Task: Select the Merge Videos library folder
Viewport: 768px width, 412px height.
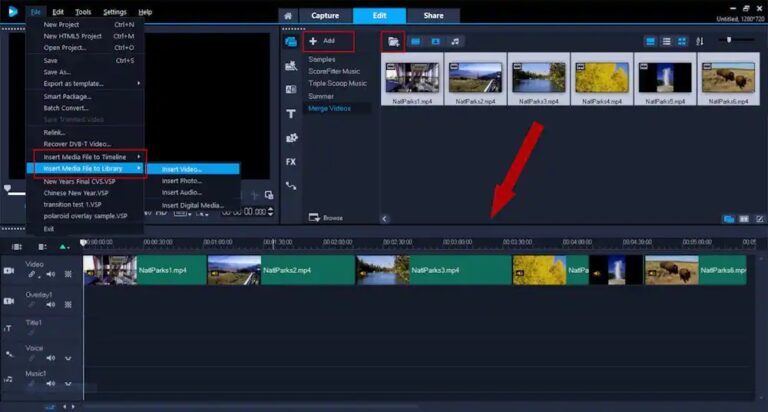Action: (330, 108)
